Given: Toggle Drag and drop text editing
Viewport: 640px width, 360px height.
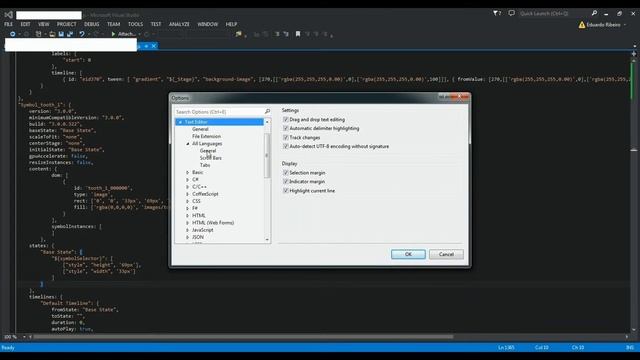Looking at the screenshot, I should tap(286, 120).
